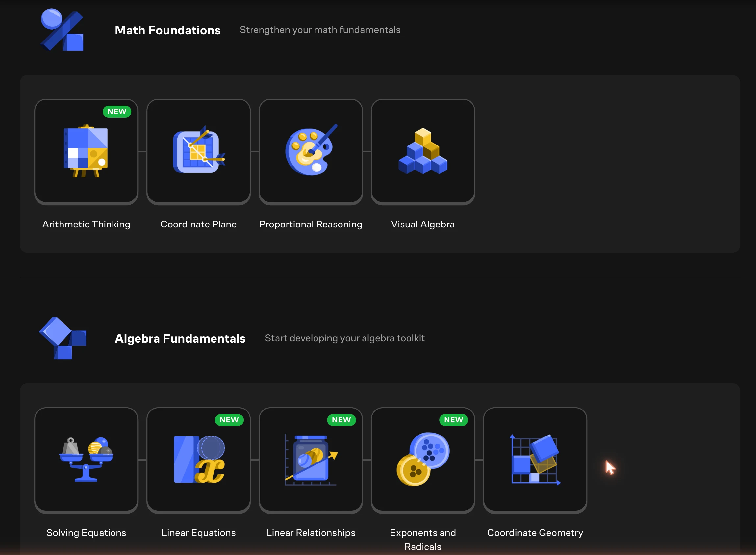Click the Coordinate Geometry label
The width and height of the screenshot is (756, 555).
(x=535, y=533)
